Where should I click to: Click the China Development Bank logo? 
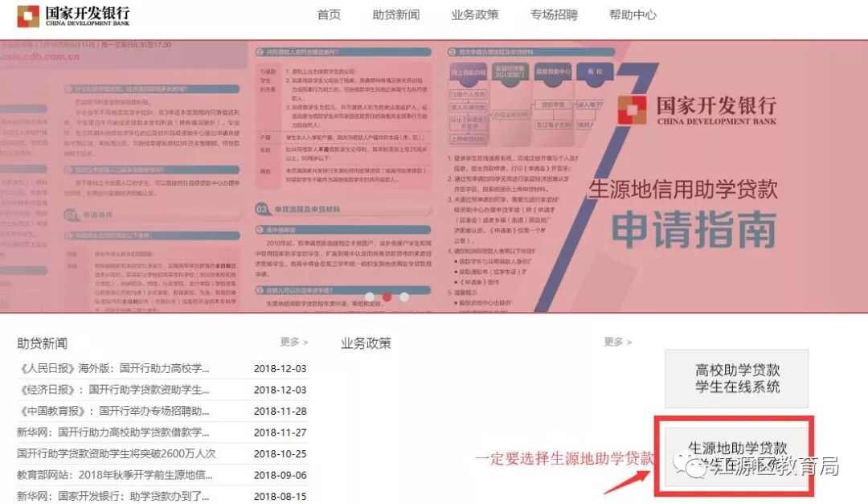pos(74,16)
